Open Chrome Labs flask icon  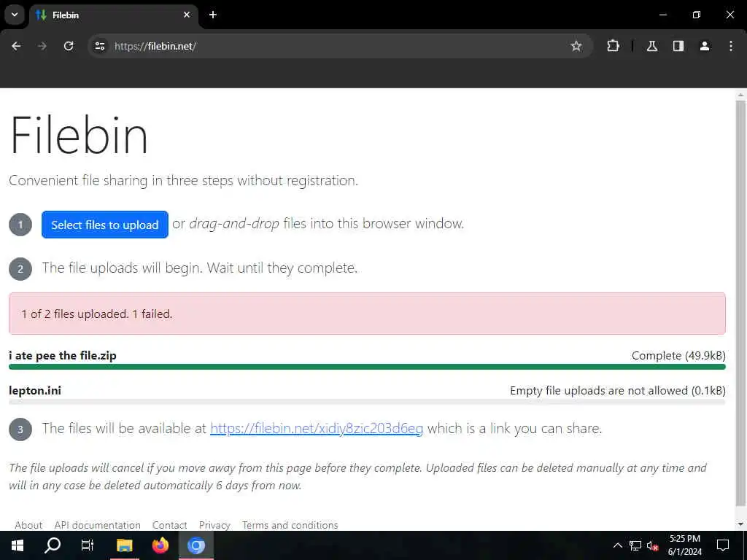coord(652,46)
